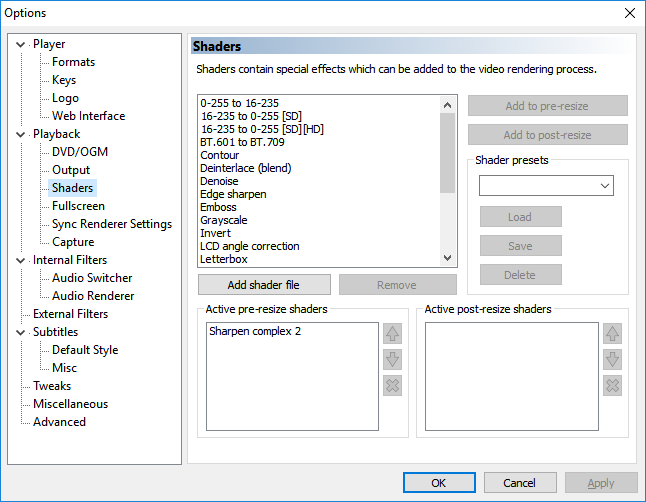Open the Advanced settings page

(x=59, y=422)
